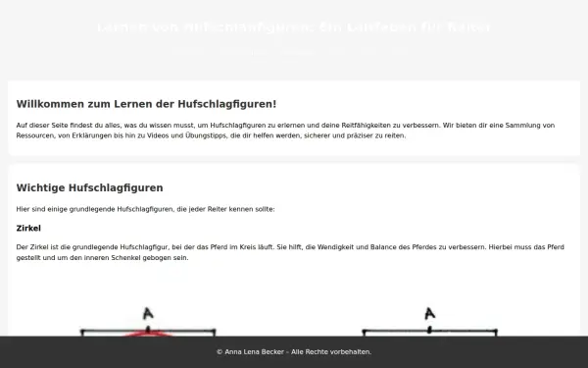The image size is (588, 368).
Task: Click the faded page title in the header
Action: 294,27
